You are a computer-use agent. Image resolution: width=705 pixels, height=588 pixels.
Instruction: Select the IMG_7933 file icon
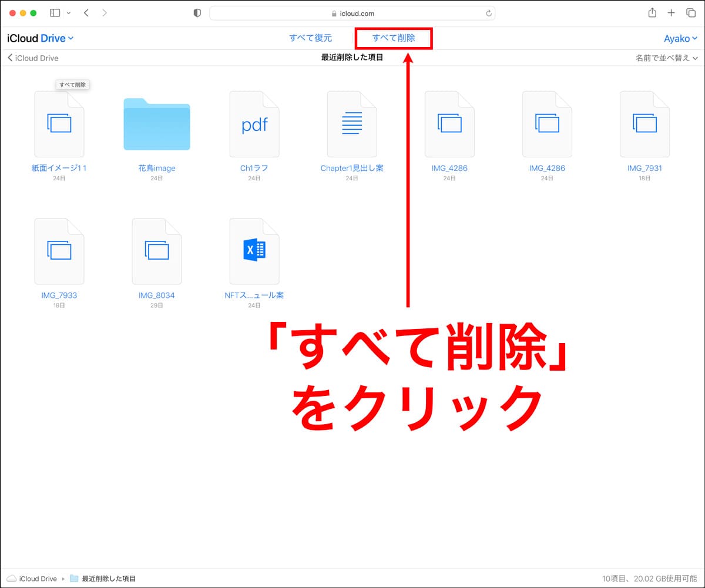coord(59,251)
